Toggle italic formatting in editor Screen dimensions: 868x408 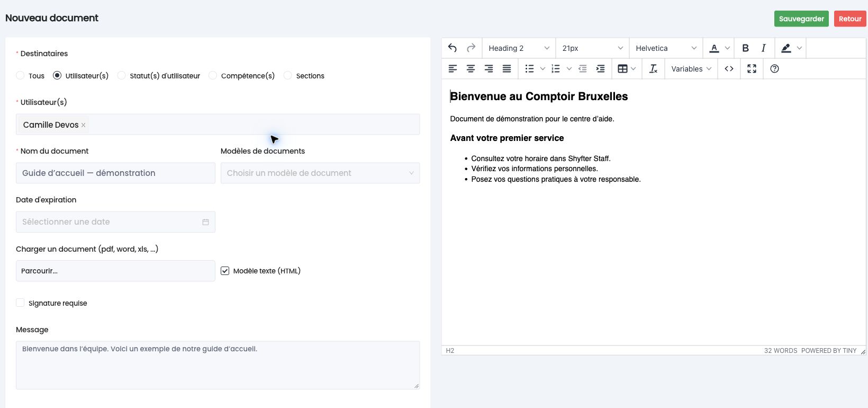[x=763, y=48]
